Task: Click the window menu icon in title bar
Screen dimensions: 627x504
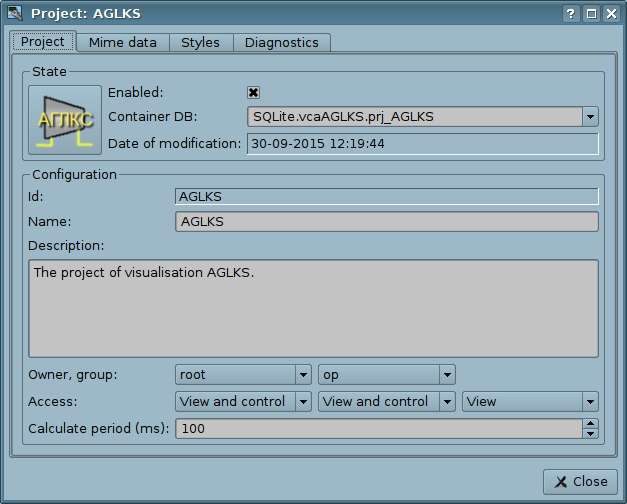Action: (14, 14)
